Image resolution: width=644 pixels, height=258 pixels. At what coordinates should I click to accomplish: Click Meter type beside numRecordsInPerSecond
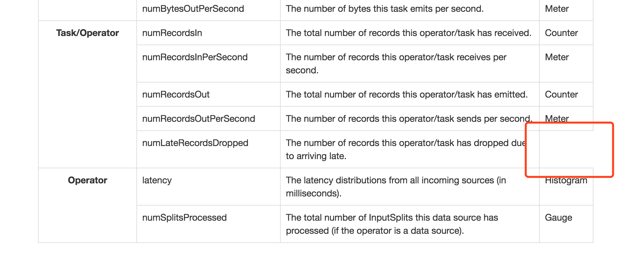557,57
